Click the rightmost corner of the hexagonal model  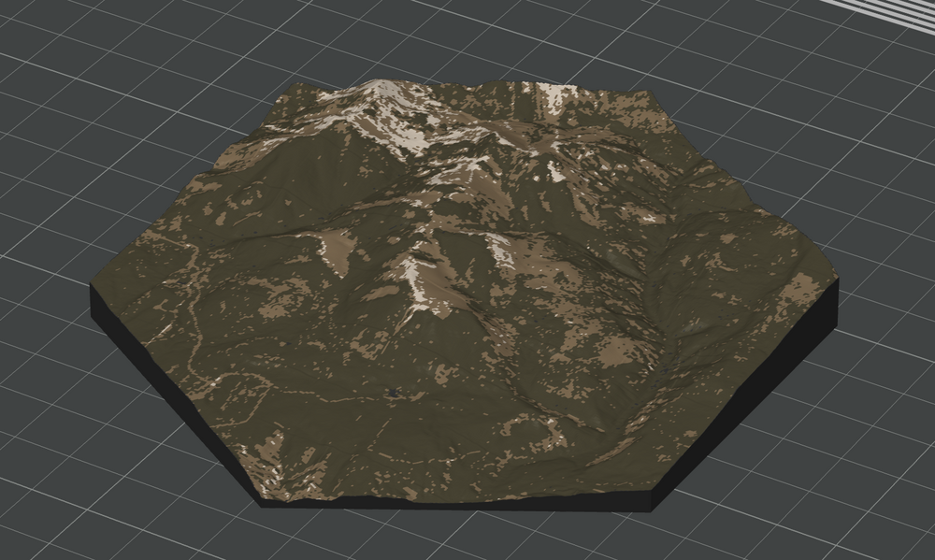(834, 290)
